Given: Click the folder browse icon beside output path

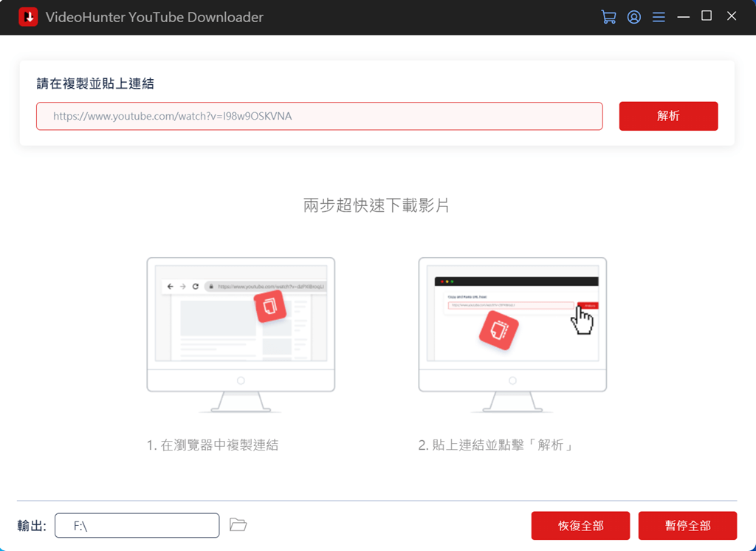Looking at the screenshot, I should [238, 525].
